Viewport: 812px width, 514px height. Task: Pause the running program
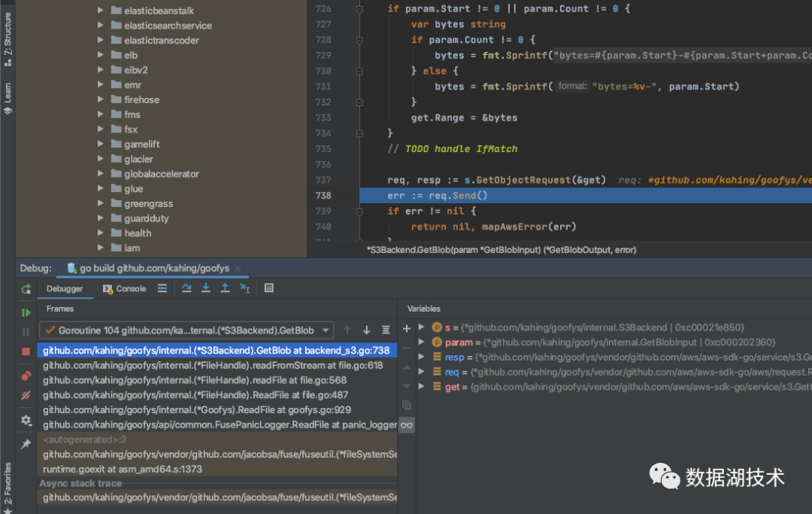click(26, 332)
